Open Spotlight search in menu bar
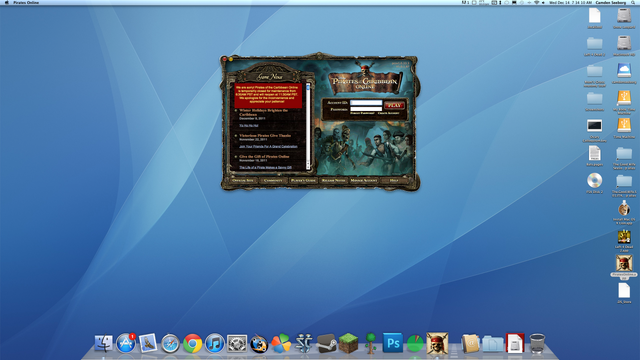Screen dimensions: 640x360 tap(634, 2)
